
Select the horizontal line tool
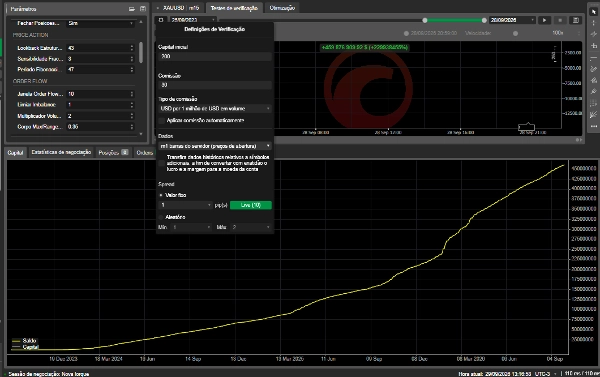(593, 58)
